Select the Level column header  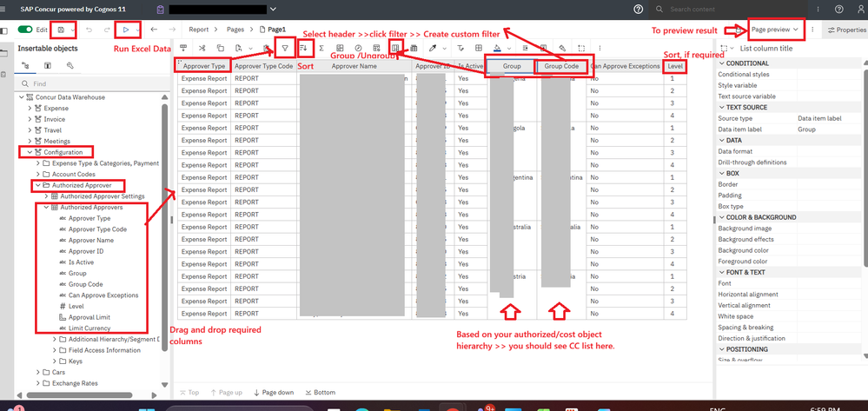[x=675, y=66]
